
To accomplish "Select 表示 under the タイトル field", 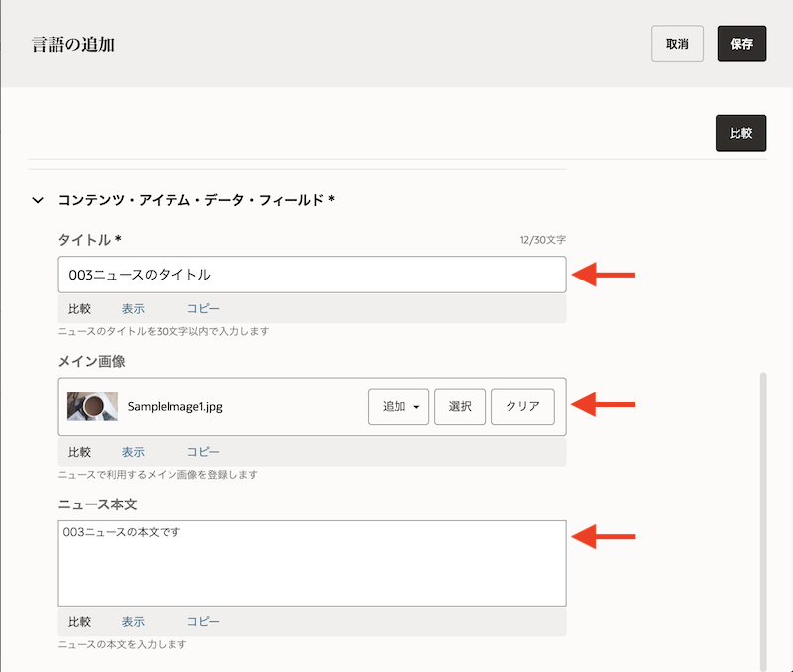I will [133, 309].
